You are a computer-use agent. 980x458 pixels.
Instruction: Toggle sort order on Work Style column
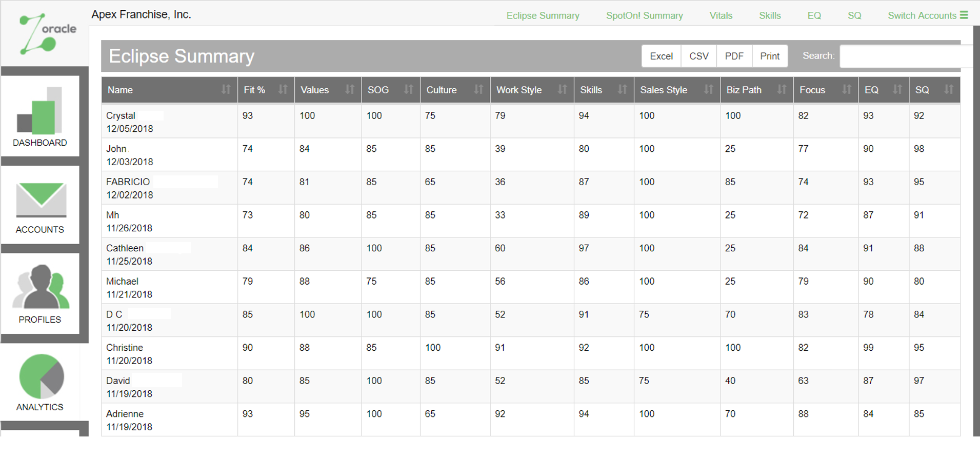point(562,90)
